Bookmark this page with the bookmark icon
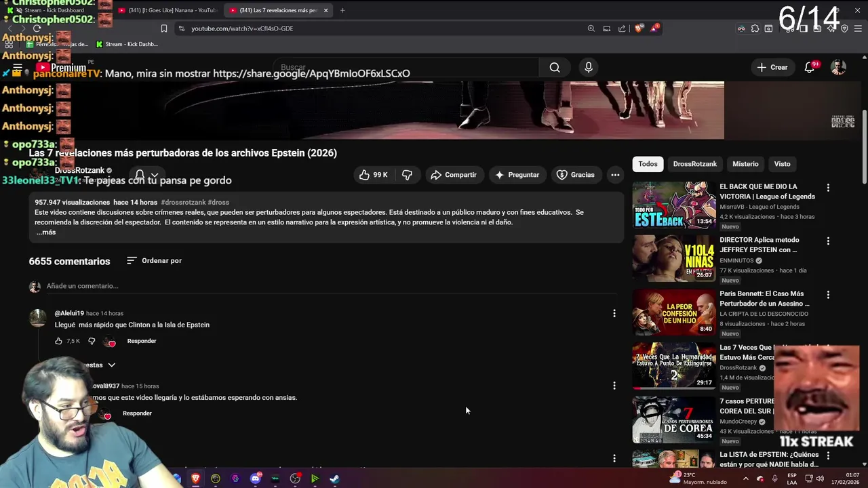The width and height of the screenshot is (868, 488). [x=164, y=28]
